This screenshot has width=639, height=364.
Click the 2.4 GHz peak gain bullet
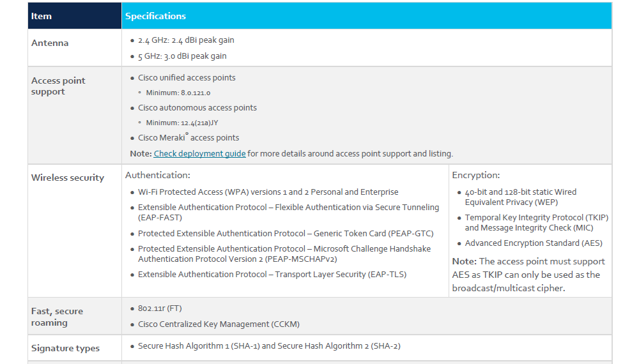tap(186, 40)
